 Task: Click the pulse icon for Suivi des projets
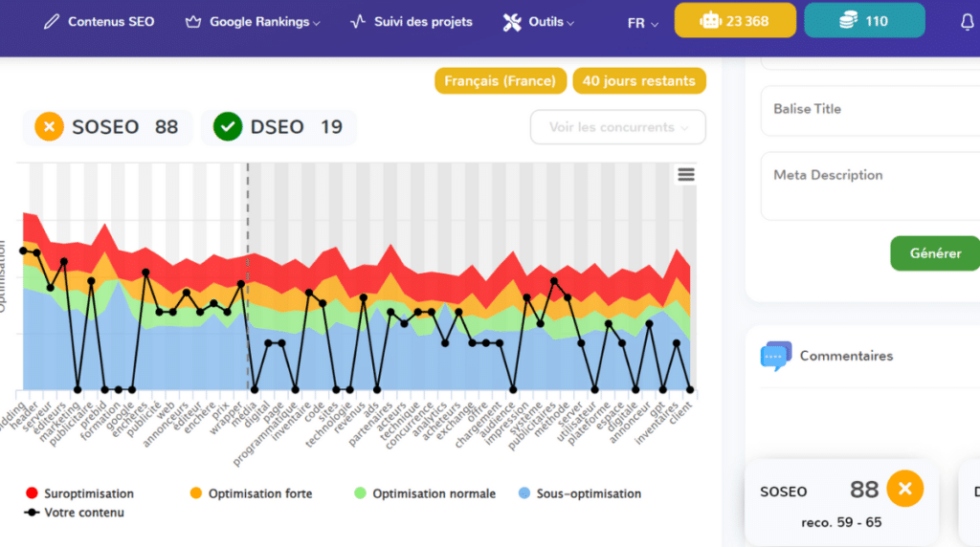358,22
